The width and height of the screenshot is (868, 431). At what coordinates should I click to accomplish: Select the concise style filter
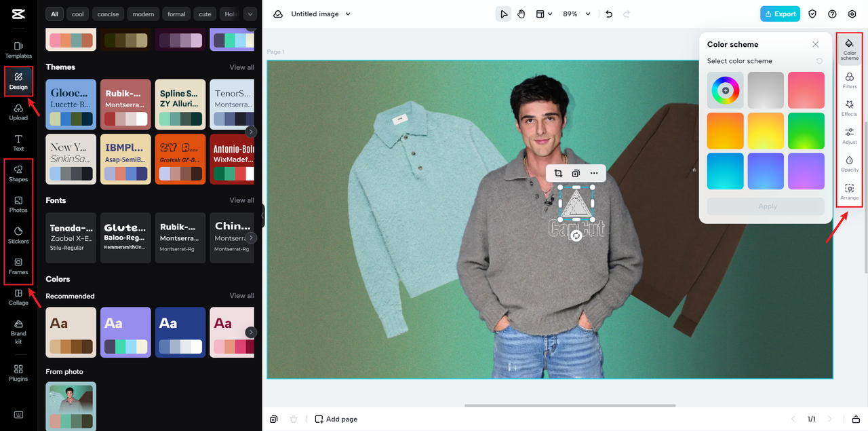[x=108, y=14]
